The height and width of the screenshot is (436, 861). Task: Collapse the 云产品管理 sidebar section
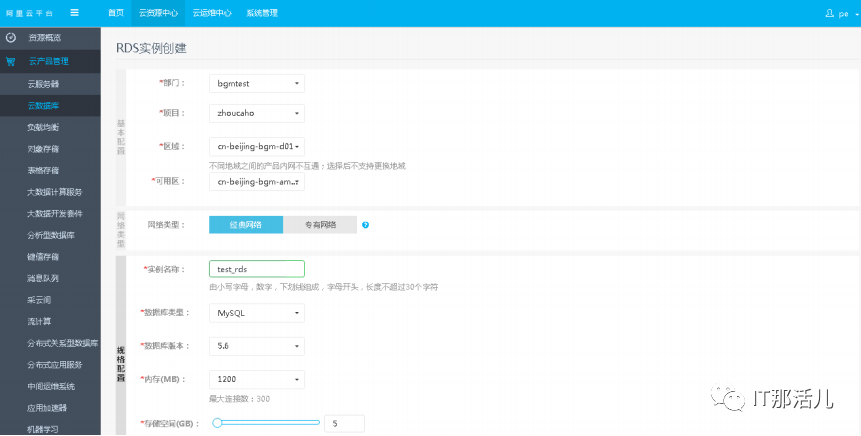click(50, 62)
